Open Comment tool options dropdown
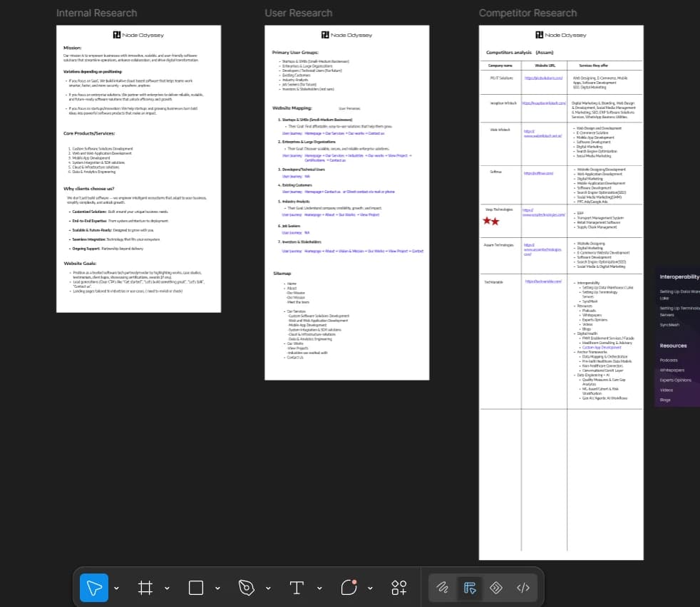The height and width of the screenshot is (607, 700). point(370,588)
